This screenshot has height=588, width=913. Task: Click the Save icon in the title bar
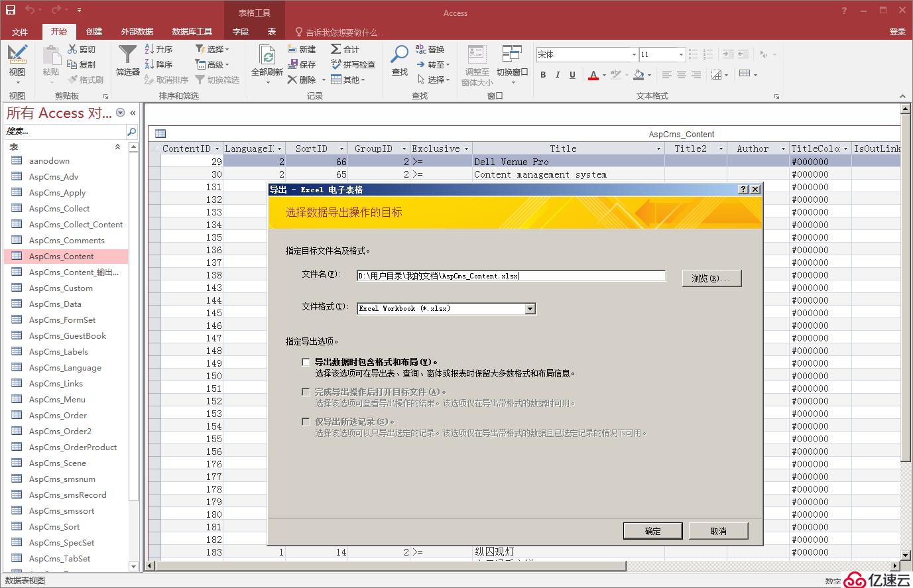point(11,10)
